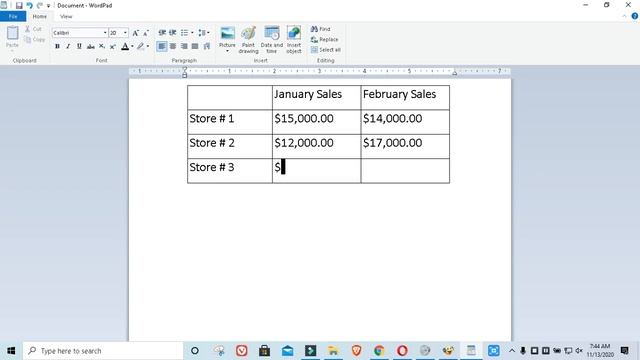
Task: Click the Store # 3 cell
Action: (x=230, y=171)
